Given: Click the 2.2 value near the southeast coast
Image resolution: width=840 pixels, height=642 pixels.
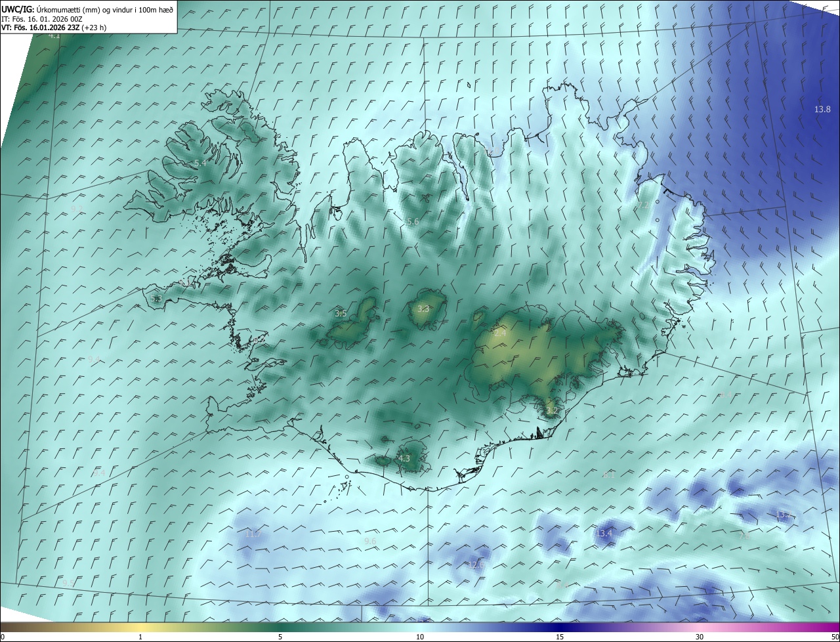Looking at the screenshot, I should pyautogui.click(x=552, y=411).
